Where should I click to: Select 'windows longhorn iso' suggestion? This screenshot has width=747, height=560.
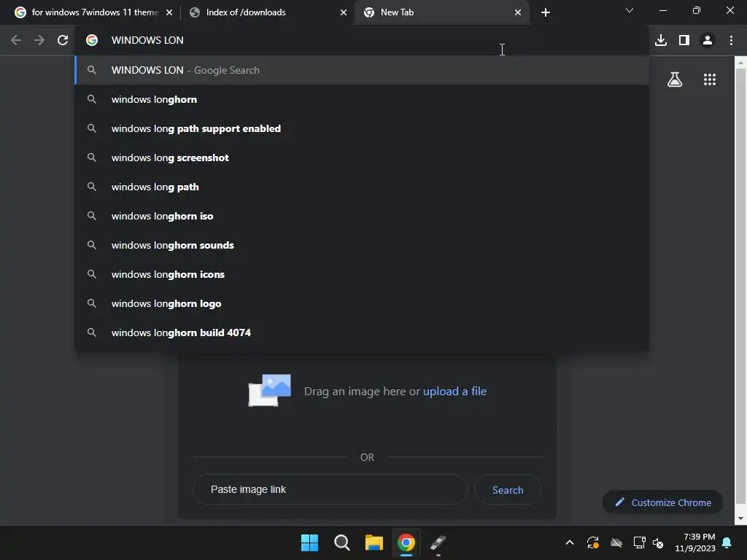click(362, 216)
